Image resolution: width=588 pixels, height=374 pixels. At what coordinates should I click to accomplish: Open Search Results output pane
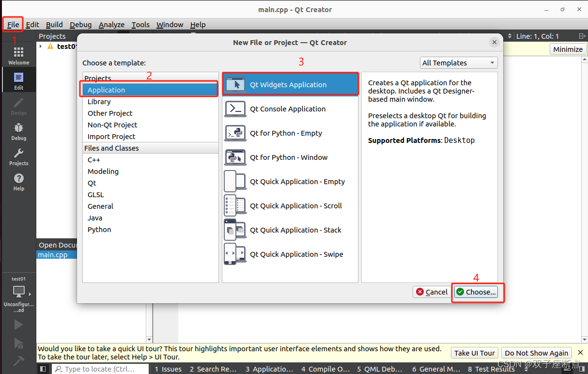[x=213, y=369]
